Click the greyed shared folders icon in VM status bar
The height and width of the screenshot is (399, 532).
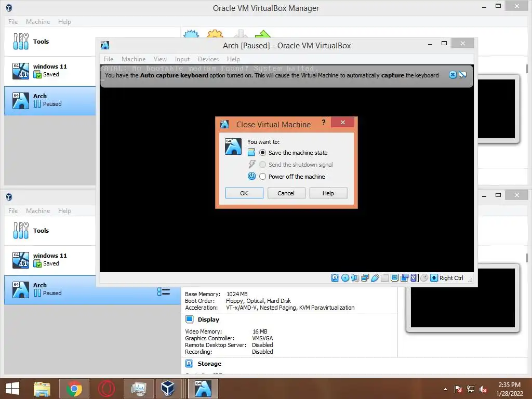coord(385,278)
